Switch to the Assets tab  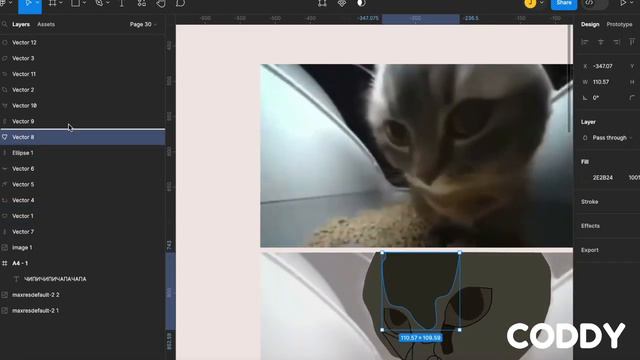[x=46, y=24]
